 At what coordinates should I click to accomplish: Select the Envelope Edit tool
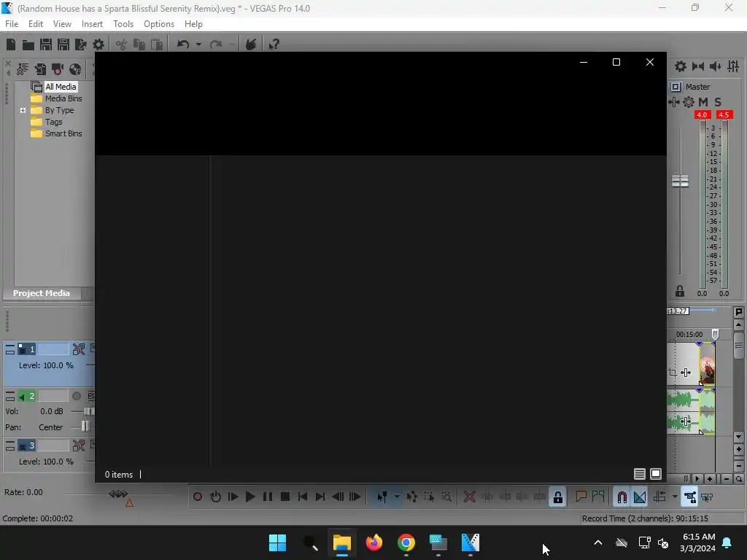[412, 497]
